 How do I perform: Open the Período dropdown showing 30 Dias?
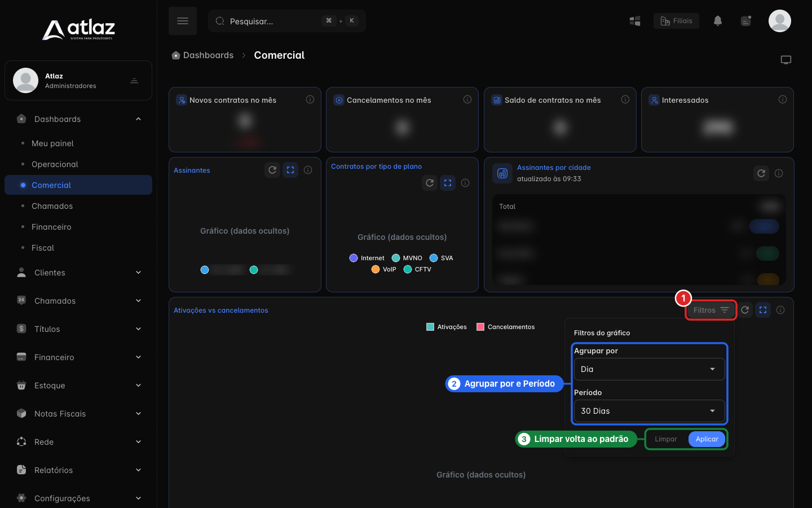[x=649, y=411]
